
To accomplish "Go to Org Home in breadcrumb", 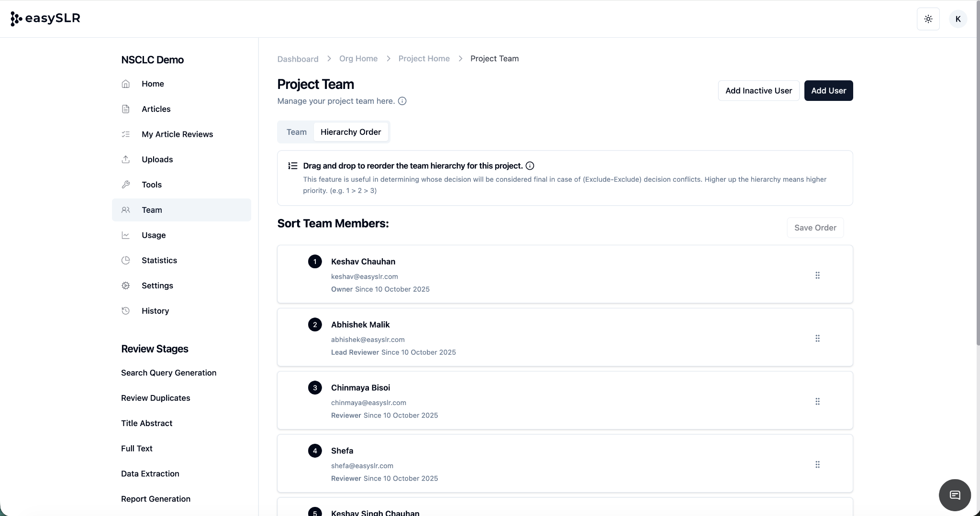I will pos(358,58).
